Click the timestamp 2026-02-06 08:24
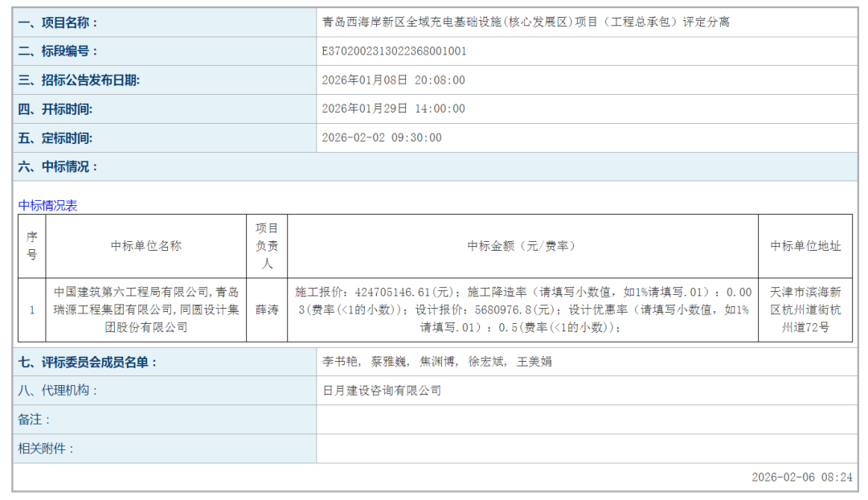Viewport: 868px width, 500px height. coord(801,477)
